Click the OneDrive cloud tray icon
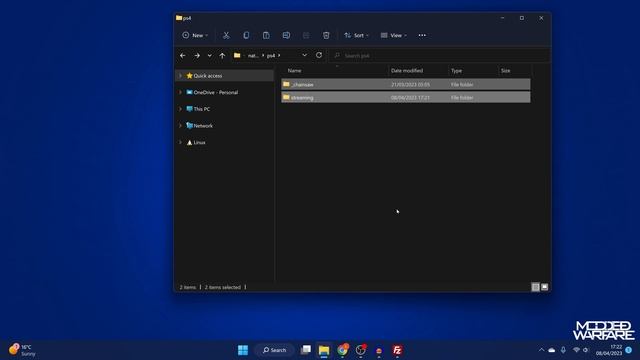Image resolution: width=640 pixels, height=360 pixels. [552, 350]
